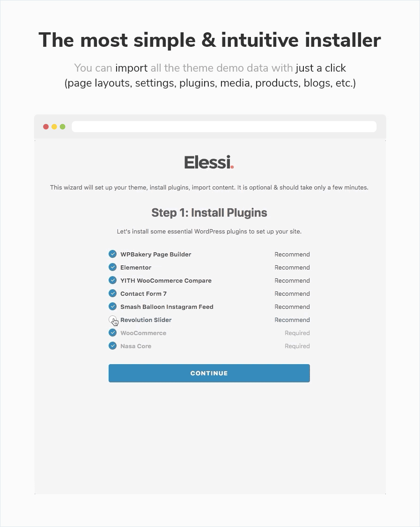Click the WooCommerce required checkmark icon
The image size is (420, 527).
coord(112,332)
